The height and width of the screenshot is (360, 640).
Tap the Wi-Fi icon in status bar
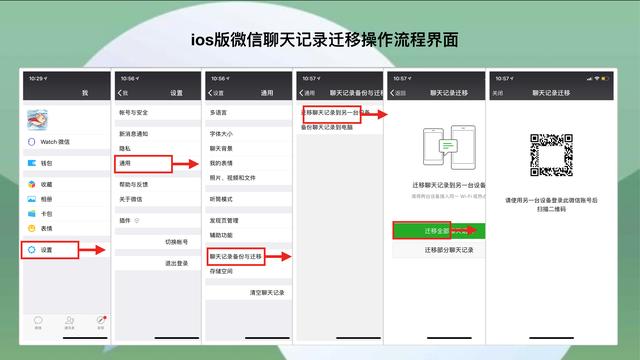coord(597,78)
